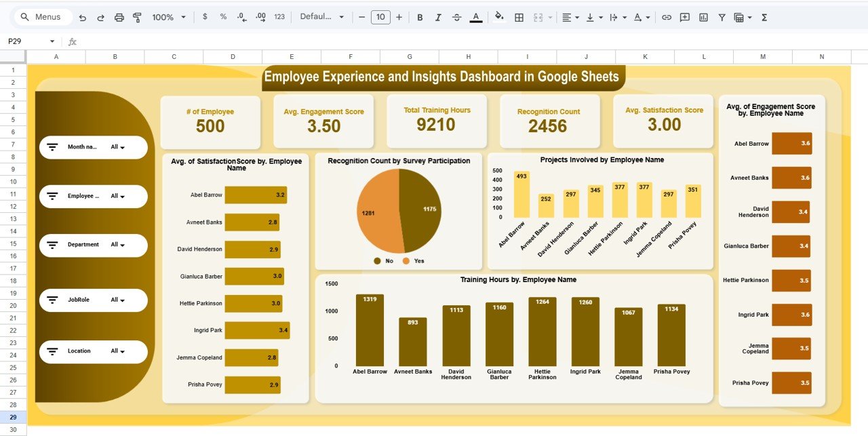868x436 pixels.
Task: Open the Menus search box
Action: pos(42,17)
